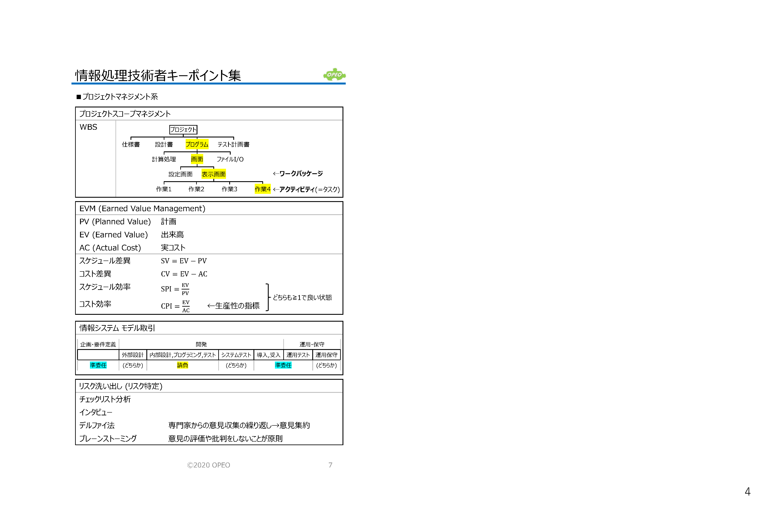Click the AC (Actual Cost) row label
The image size is (758, 532).
pyautogui.click(x=110, y=248)
